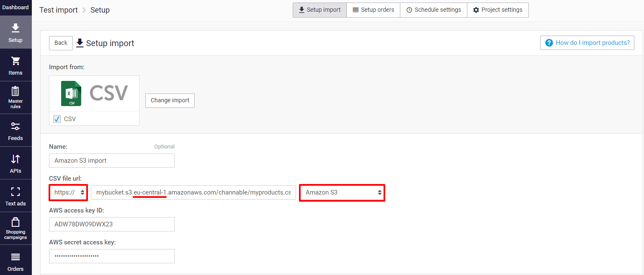This screenshot has width=644, height=275.
Task: Open the Orders sidebar icon
Action: click(15, 257)
